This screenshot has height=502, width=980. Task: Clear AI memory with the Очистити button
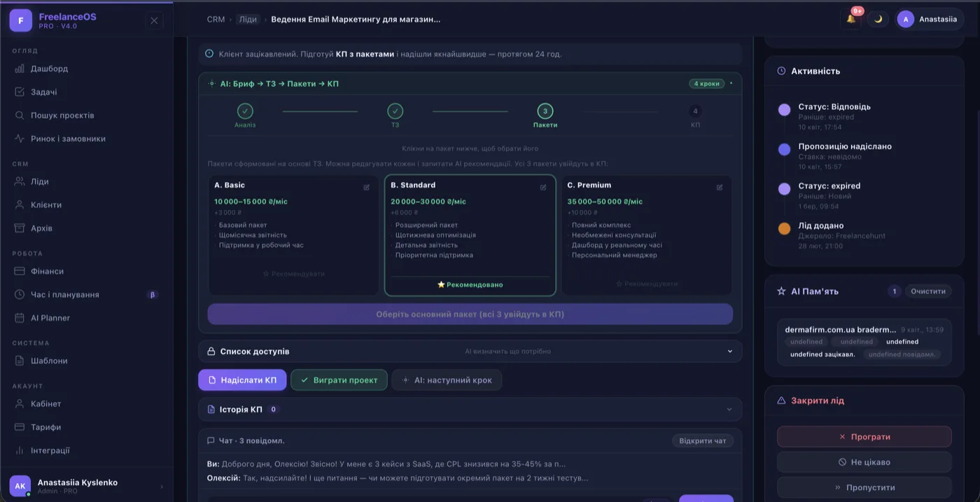pyautogui.click(x=928, y=291)
